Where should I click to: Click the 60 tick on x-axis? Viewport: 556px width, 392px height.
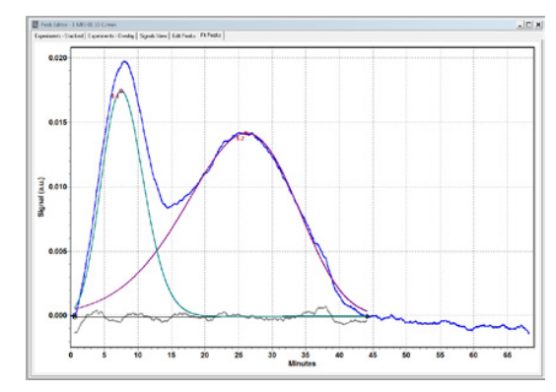point(473,355)
